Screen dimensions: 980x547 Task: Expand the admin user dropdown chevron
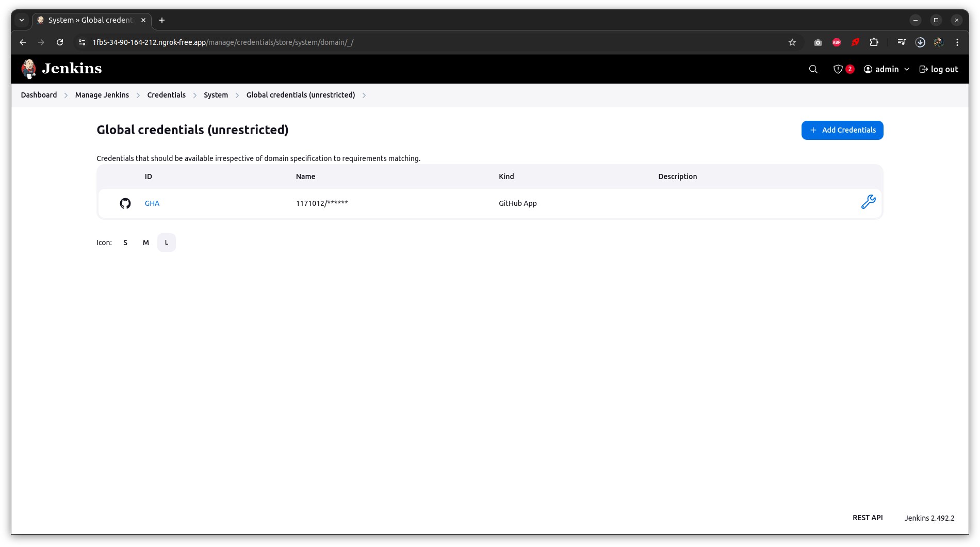coord(907,69)
